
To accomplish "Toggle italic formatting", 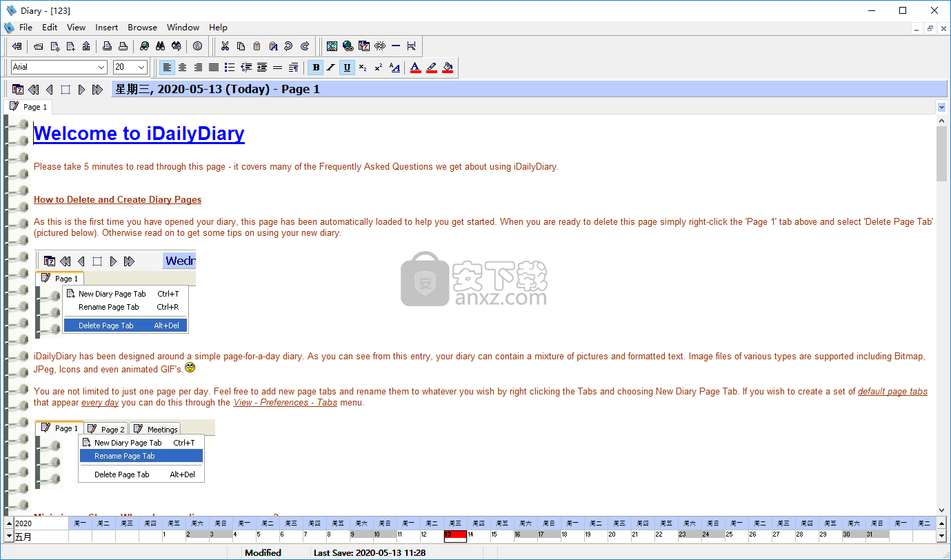I will [331, 67].
